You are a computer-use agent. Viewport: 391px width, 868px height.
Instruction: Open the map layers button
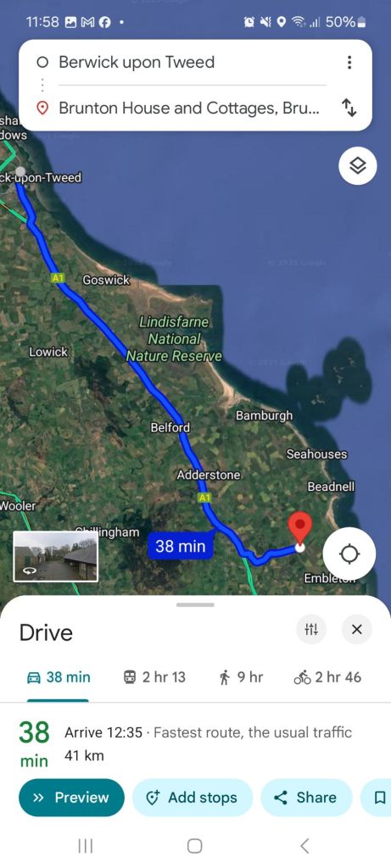[x=358, y=165]
